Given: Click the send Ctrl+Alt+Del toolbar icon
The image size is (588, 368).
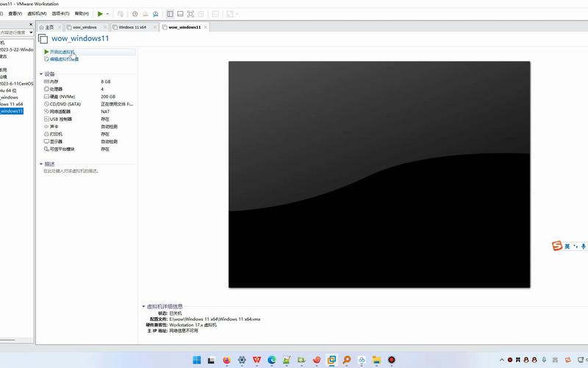Looking at the screenshot, I should click(x=121, y=14).
